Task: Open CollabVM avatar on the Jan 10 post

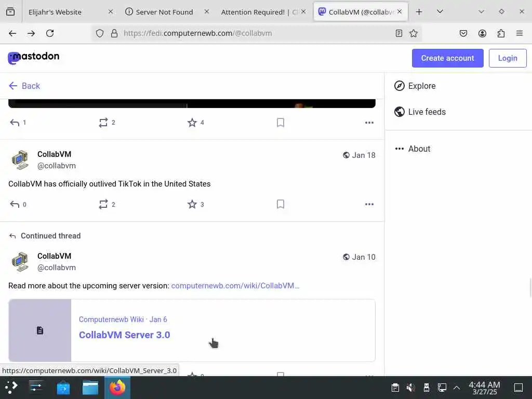Action: click(20, 262)
